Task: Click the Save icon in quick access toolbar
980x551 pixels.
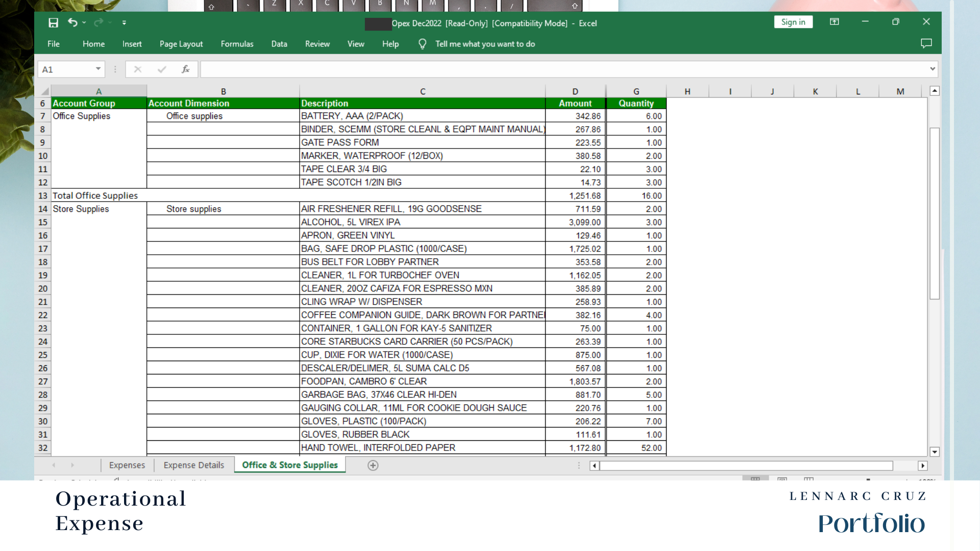Action: [53, 22]
